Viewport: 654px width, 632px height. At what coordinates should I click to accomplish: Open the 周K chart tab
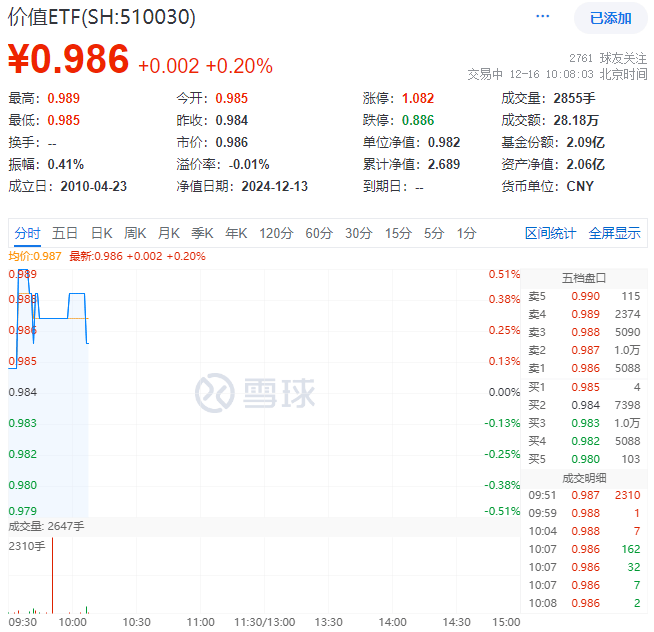point(135,233)
